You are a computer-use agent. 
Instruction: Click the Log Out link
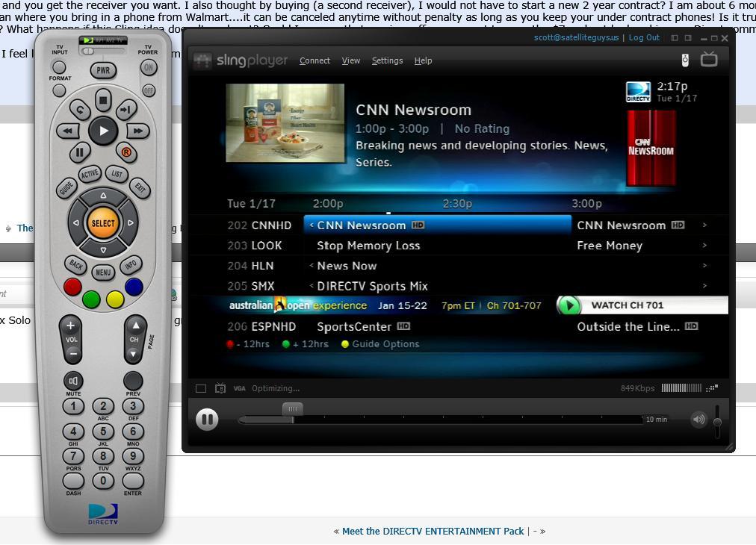(x=644, y=37)
